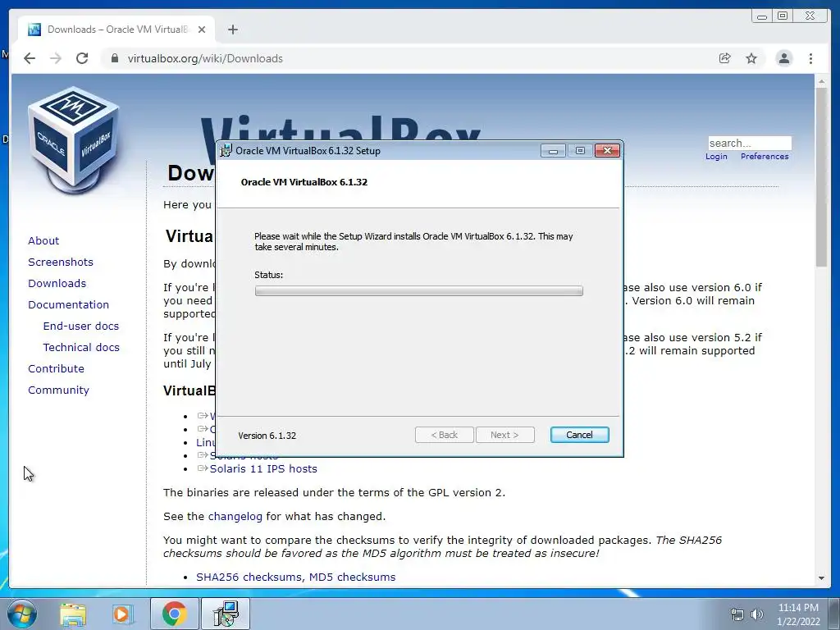The image size is (840, 630).
Task: Minimize the VirtualBox Setup dialog
Action: point(553,151)
